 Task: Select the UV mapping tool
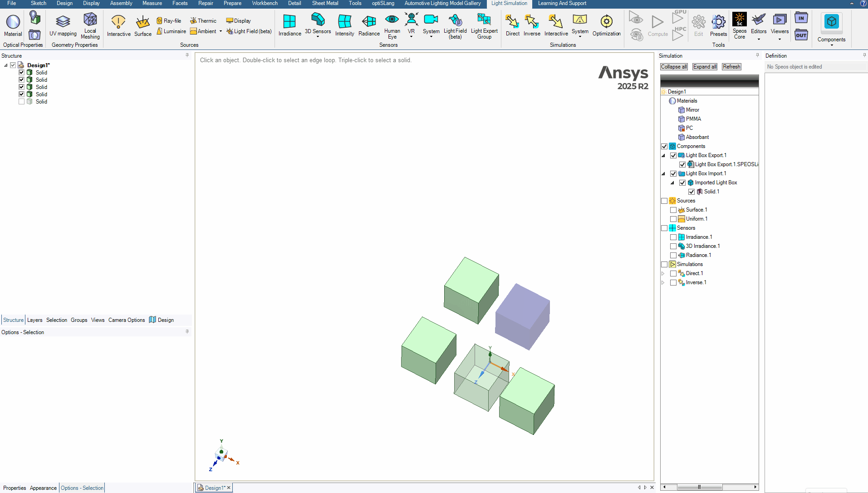click(x=63, y=25)
